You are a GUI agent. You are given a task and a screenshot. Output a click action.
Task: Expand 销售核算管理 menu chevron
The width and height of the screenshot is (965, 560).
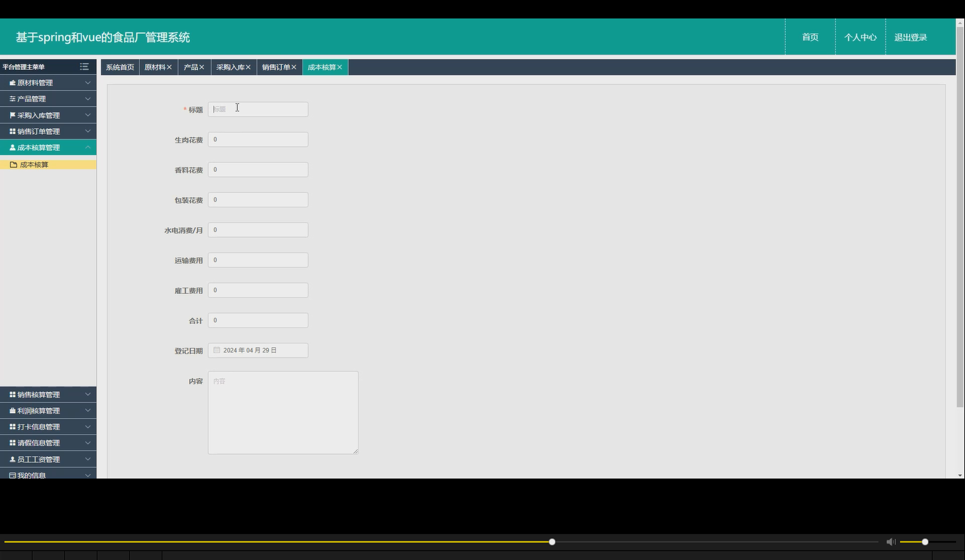tap(88, 395)
